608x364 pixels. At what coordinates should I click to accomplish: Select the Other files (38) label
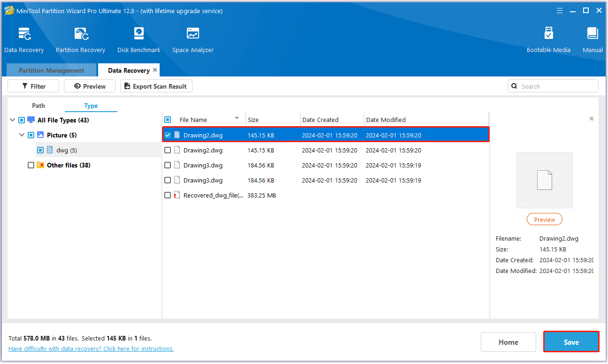click(69, 165)
